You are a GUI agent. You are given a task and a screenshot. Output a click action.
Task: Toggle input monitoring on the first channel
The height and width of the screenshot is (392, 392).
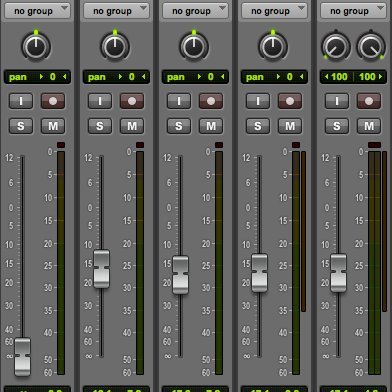pyautogui.click(x=21, y=101)
